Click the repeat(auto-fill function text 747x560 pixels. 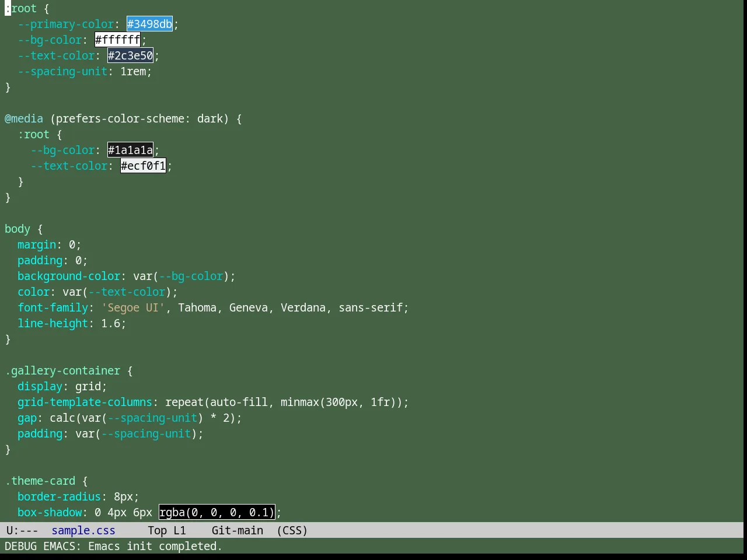tap(217, 402)
